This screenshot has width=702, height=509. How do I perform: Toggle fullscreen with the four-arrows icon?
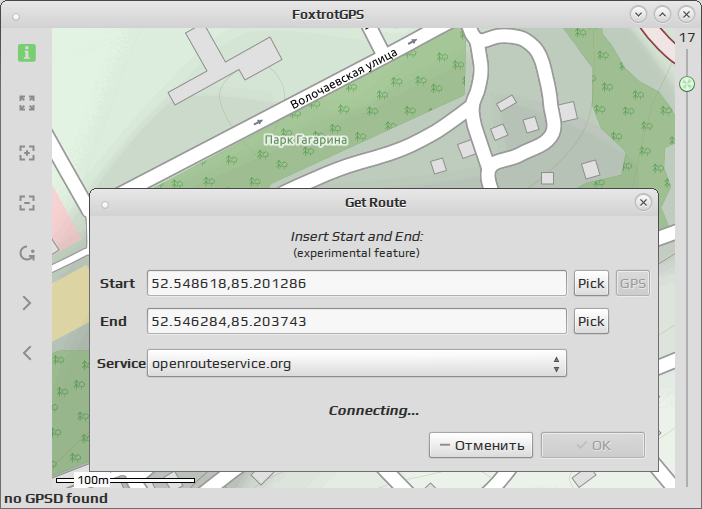(x=27, y=103)
